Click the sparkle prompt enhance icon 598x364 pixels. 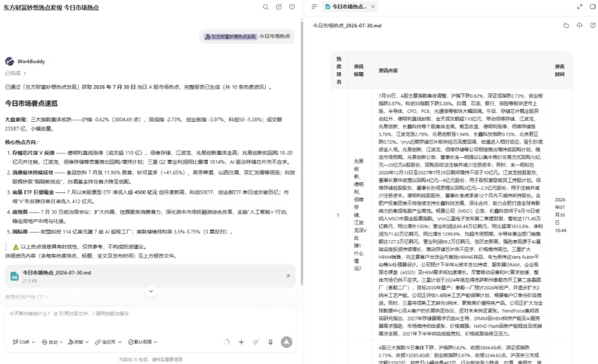click(255, 342)
